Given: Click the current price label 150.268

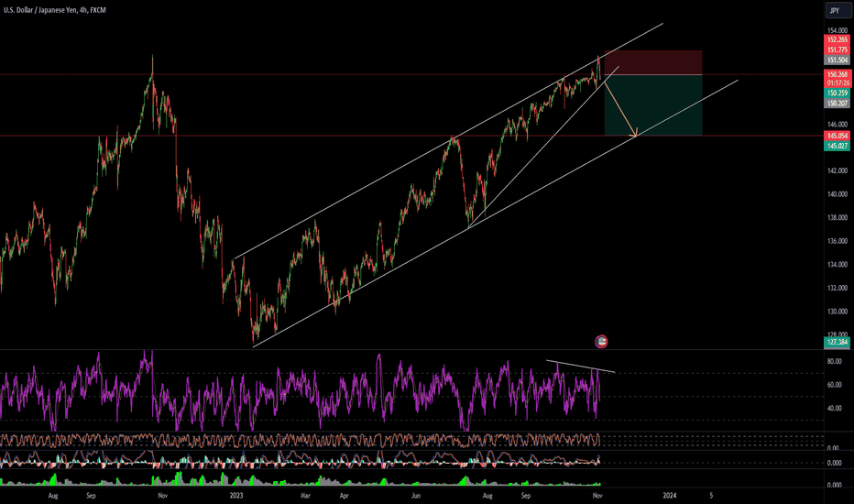Looking at the screenshot, I should click(838, 74).
